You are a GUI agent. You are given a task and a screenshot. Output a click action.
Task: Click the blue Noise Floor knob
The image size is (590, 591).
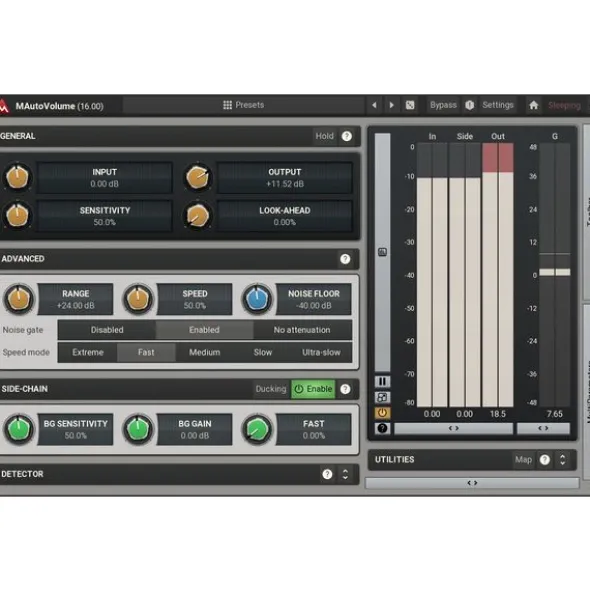tap(257, 299)
